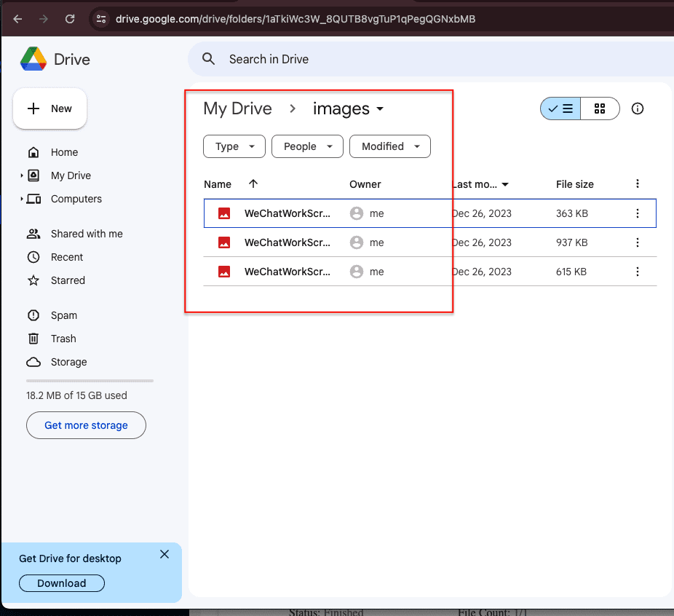Open Computers in sidebar
674x616 pixels.
click(76, 199)
